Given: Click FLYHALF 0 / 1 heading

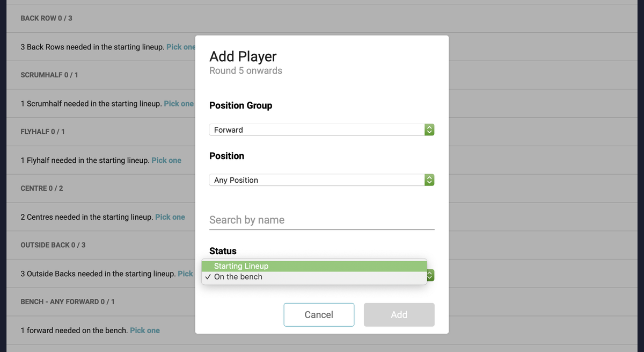Looking at the screenshot, I should [x=42, y=132].
